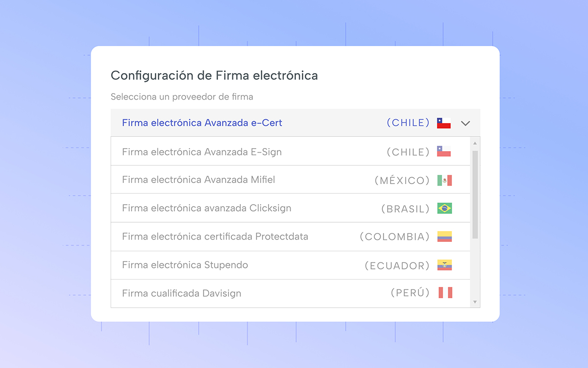Collapse the provider list with the chevron
588x368 pixels.
coord(465,123)
